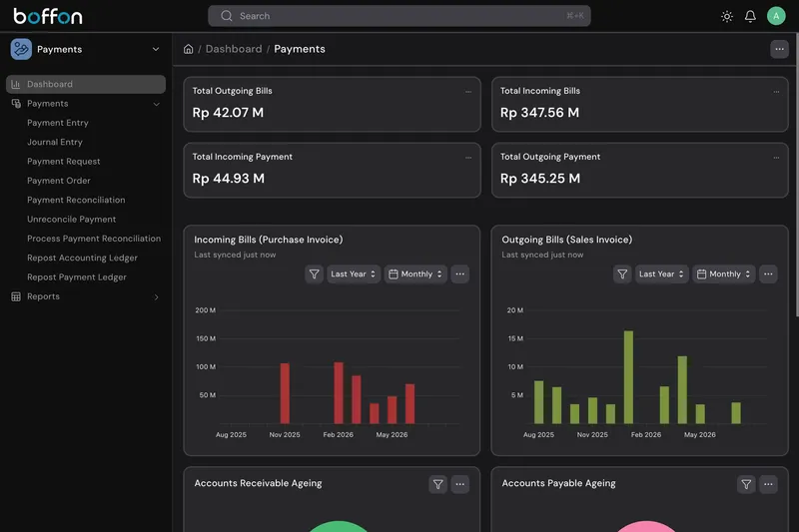Click the Payments breadcrumb label
This screenshot has width=799, height=532.
pos(299,49)
